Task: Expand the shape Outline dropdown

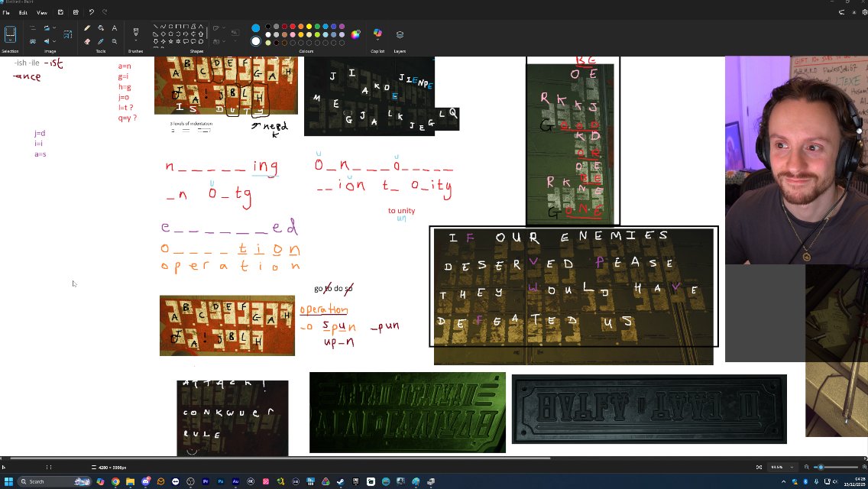Action: pyautogui.click(x=222, y=28)
